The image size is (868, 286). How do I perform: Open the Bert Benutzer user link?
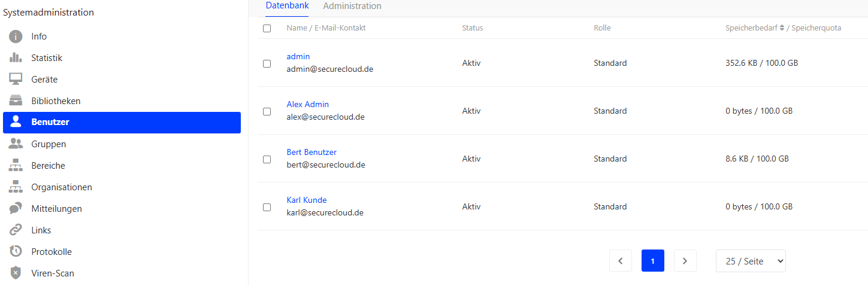point(311,152)
